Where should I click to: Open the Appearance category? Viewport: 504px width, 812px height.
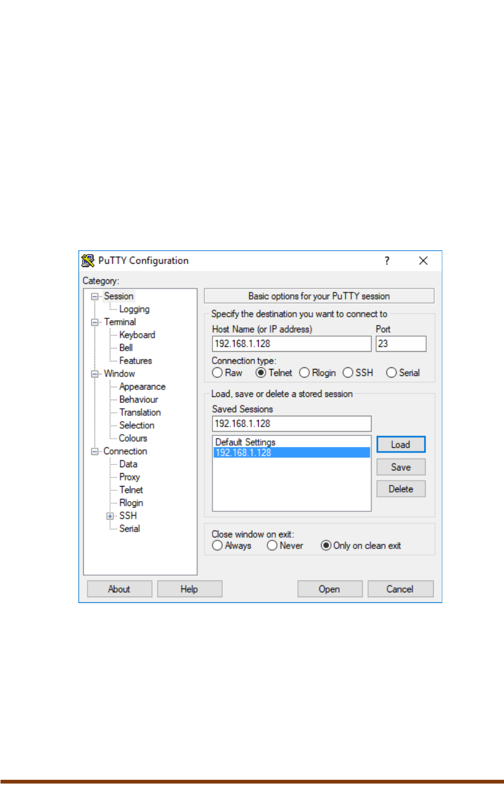pos(142,387)
